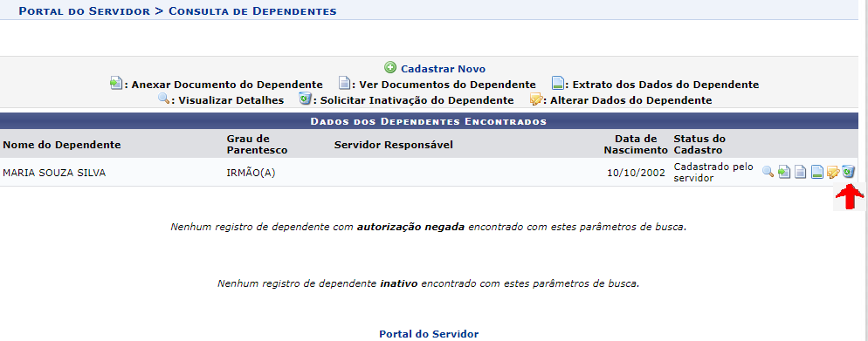Click the Grau de Parentesco column header

(257, 144)
